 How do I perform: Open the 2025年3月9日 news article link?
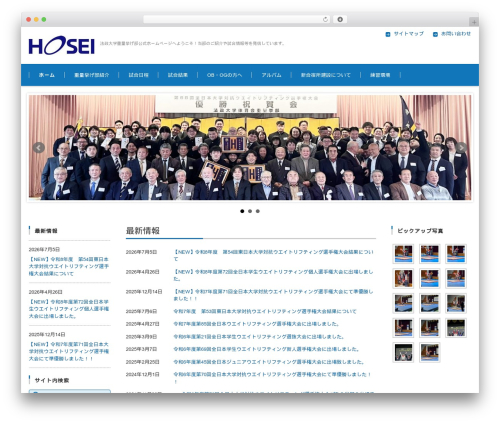(259, 337)
